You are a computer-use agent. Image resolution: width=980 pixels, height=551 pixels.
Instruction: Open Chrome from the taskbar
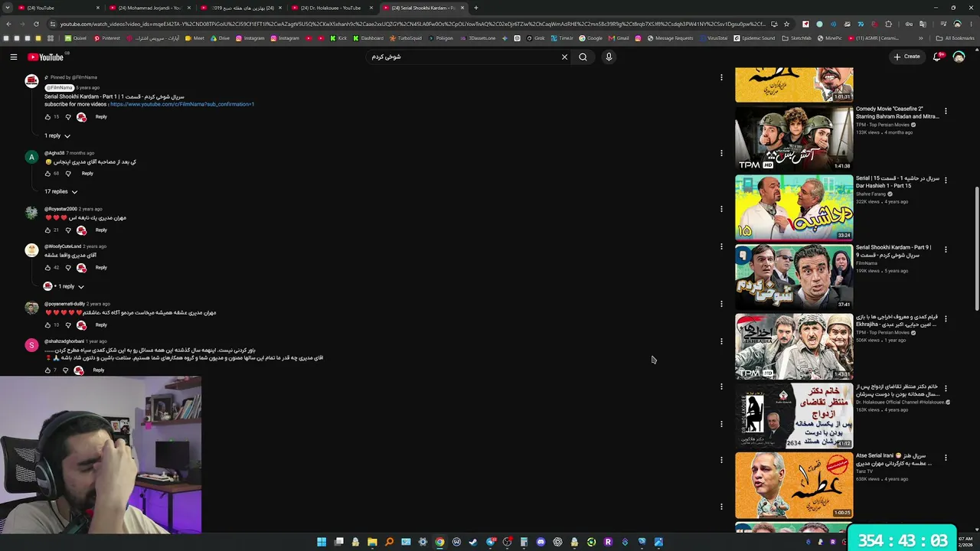point(439,542)
